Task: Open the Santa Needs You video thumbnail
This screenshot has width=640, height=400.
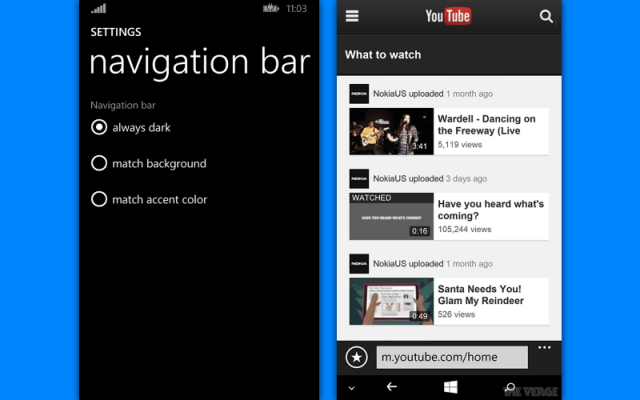Action: 391,301
